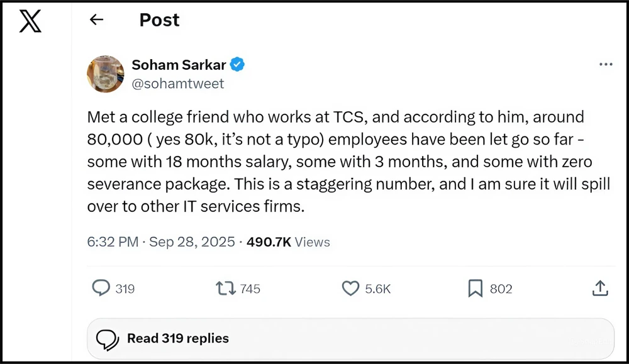Open the three-dot more options menu
629x364 pixels.
pyautogui.click(x=606, y=65)
